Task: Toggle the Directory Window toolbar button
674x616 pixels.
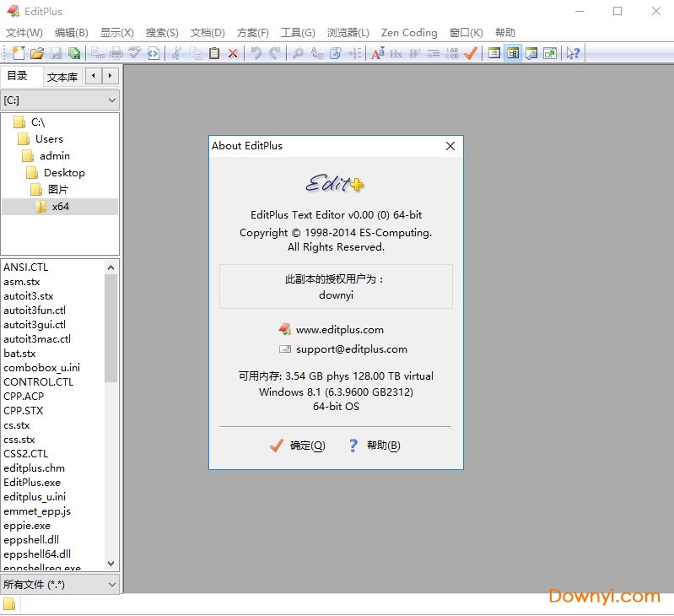Action: (513, 53)
